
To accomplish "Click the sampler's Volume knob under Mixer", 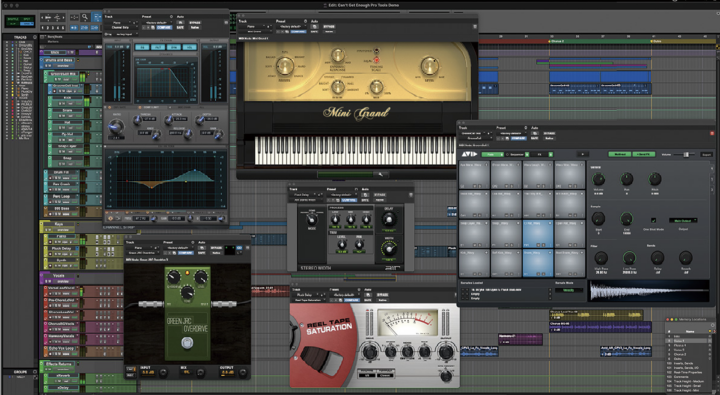I will (598, 179).
